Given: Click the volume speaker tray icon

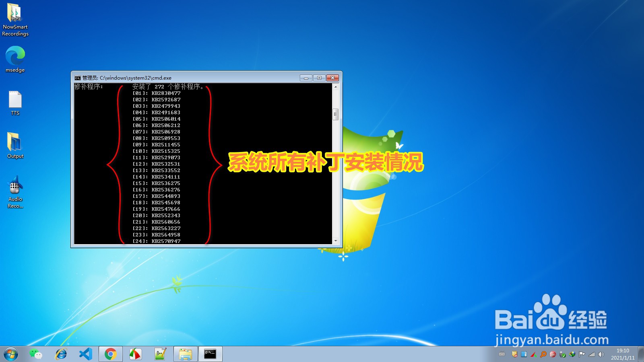Looking at the screenshot, I should click(x=601, y=354).
